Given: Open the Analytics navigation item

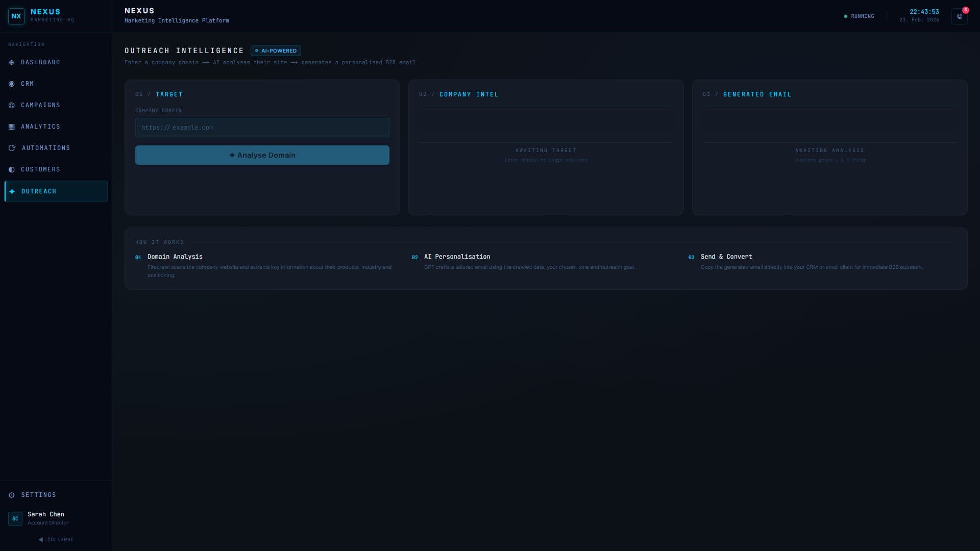Looking at the screenshot, I should [40, 127].
